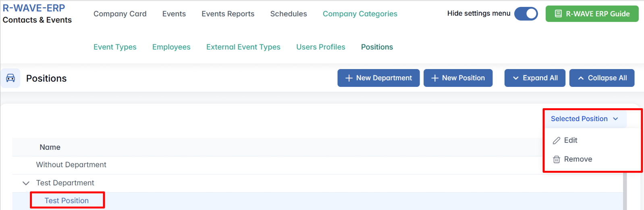Click the Name column header
The width and height of the screenshot is (644, 210).
50,147
